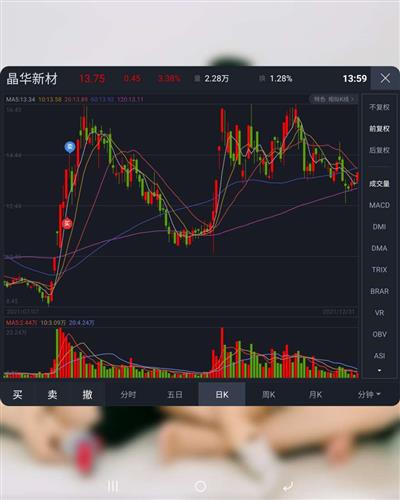Image resolution: width=400 pixels, height=500 pixels.
Task: Tap the blue sell marker on chart
Action: click(x=70, y=147)
